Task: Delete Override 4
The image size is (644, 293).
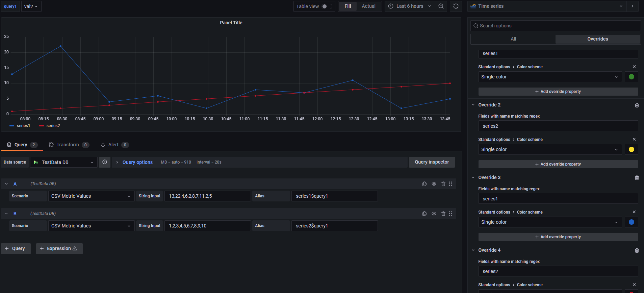Action: (637, 250)
